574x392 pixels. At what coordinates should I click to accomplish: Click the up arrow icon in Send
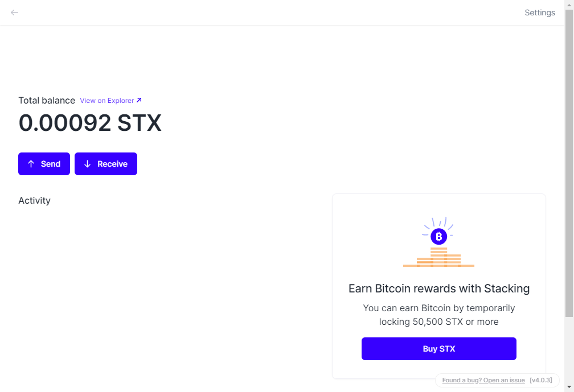pyautogui.click(x=31, y=164)
